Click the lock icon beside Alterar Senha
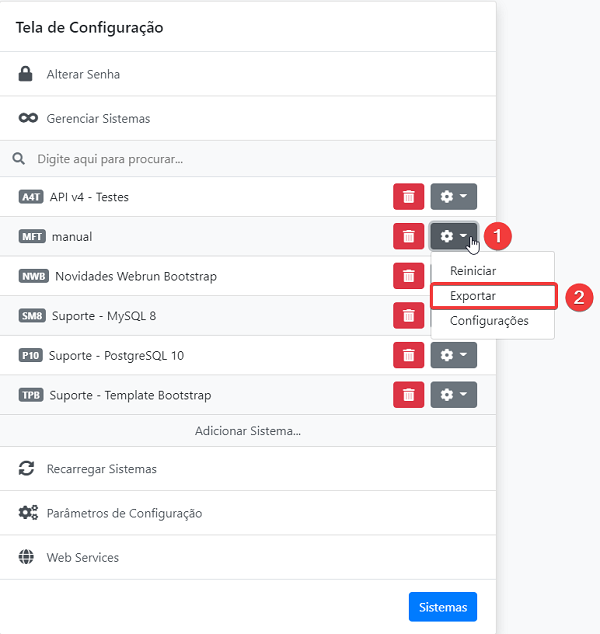Viewport: 600px width, 634px height. pos(27,74)
